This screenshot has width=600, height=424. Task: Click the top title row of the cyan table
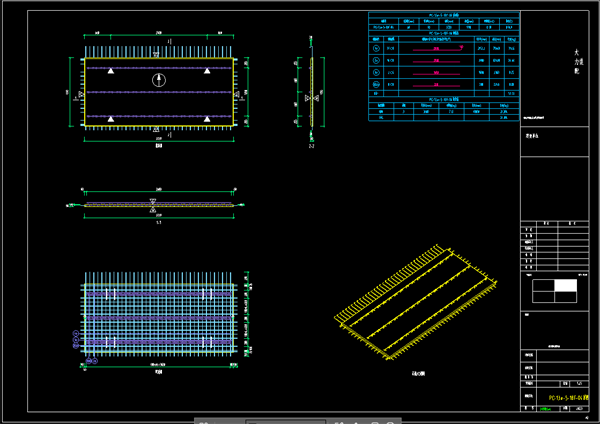coord(444,15)
